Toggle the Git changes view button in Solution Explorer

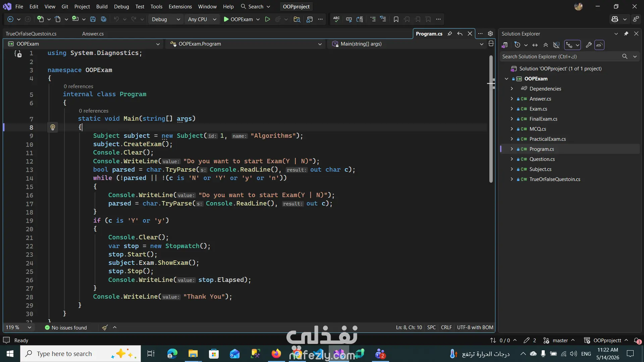[x=569, y=45]
